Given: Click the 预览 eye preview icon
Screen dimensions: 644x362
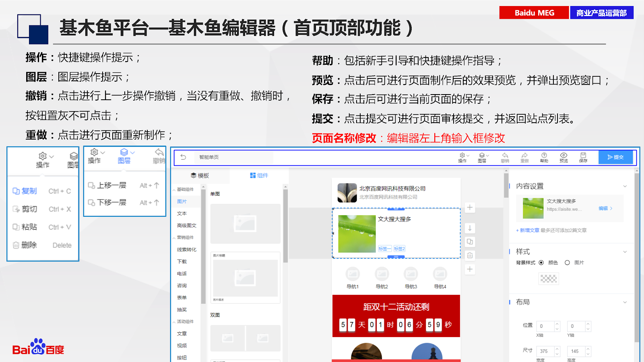Looking at the screenshot, I should (563, 158).
